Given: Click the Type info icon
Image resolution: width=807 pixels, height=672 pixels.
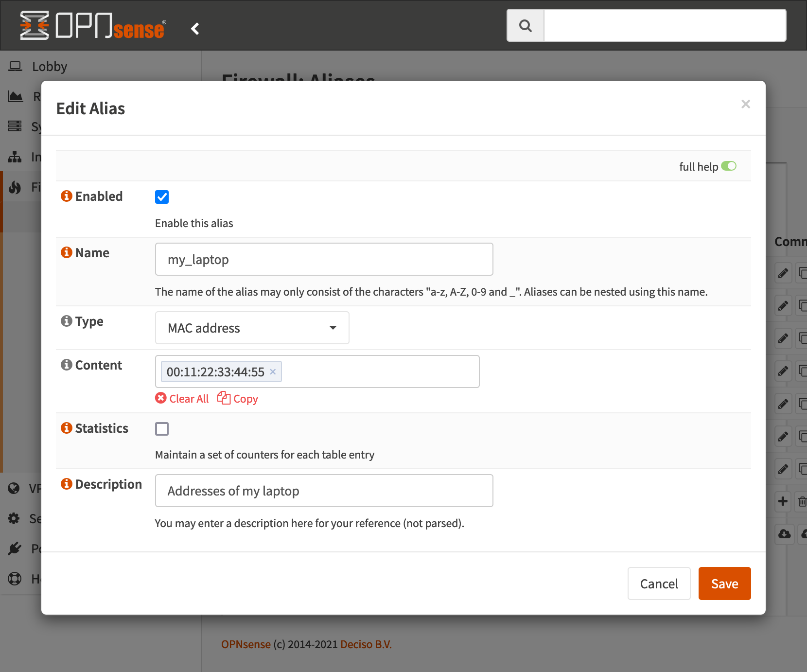Looking at the screenshot, I should [x=67, y=321].
